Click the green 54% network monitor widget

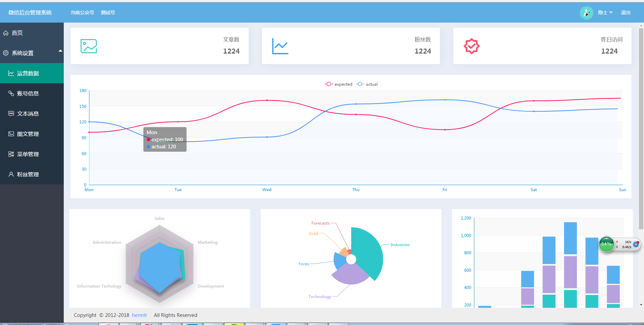(x=606, y=244)
